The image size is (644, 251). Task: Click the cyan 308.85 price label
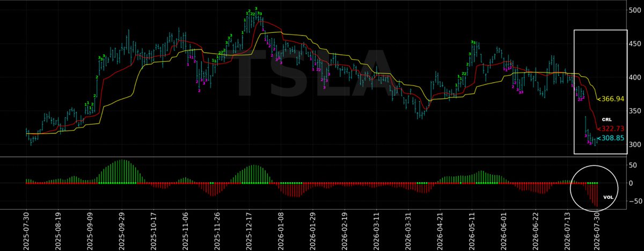point(611,139)
